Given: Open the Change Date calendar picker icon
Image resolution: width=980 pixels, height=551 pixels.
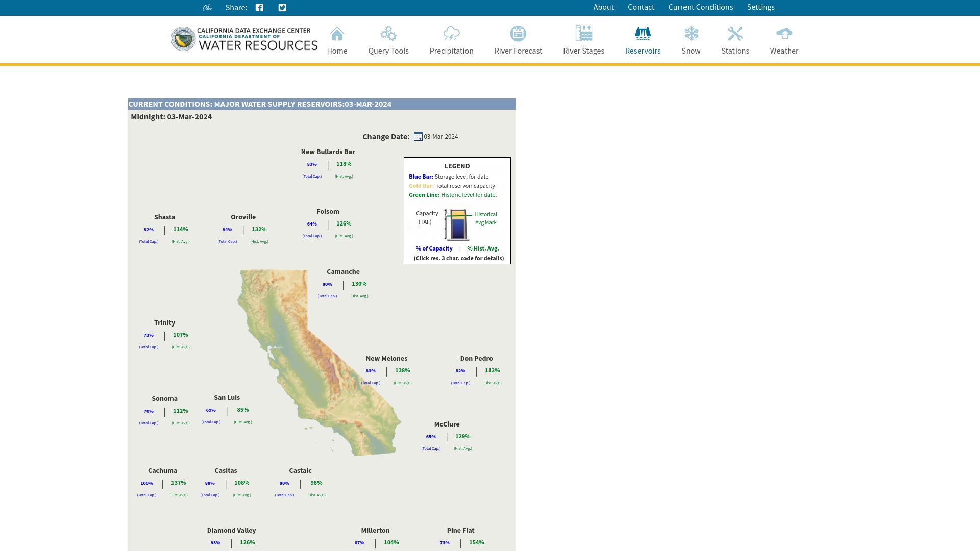Looking at the screenshot, I should point(418,137).
